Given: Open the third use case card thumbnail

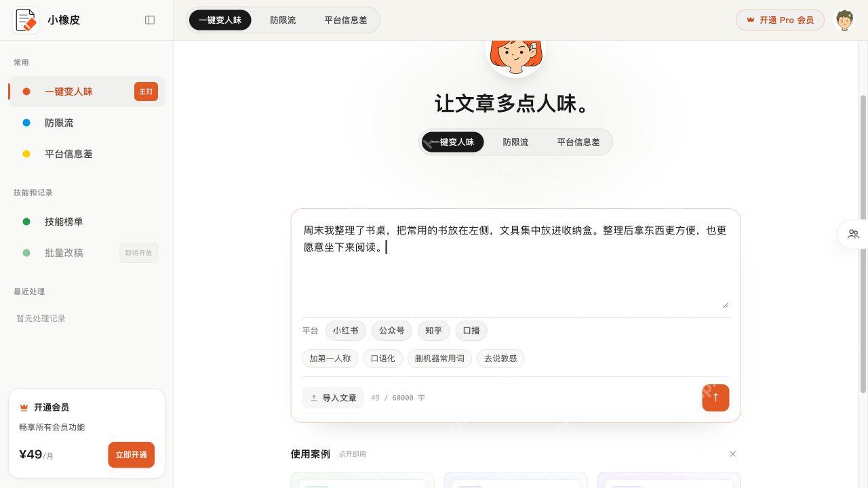Looking at the screenshot, I should pyautogui.click(x=669, y=481).
